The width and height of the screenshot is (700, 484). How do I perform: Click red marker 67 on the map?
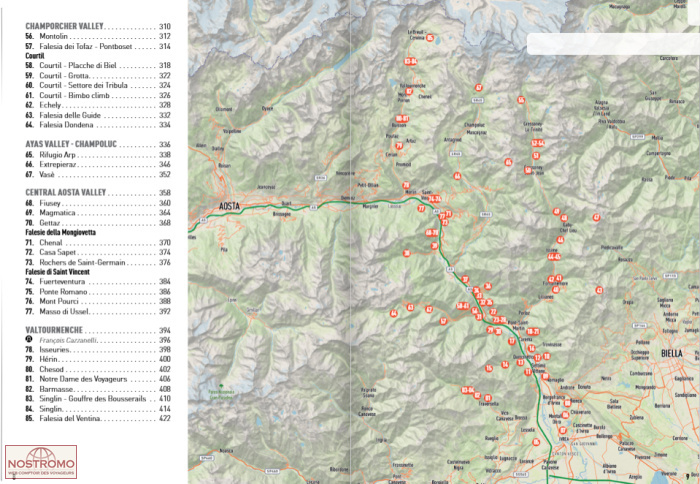(479, 88)
